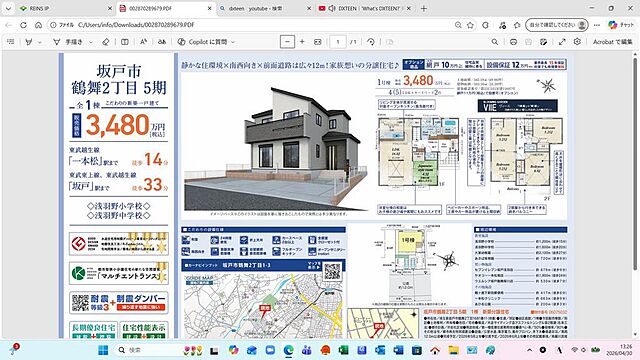The height and width of the screenshot is (360, 640).
Task: Click the property price 3,480万円 text
Action: click(125, 125)
